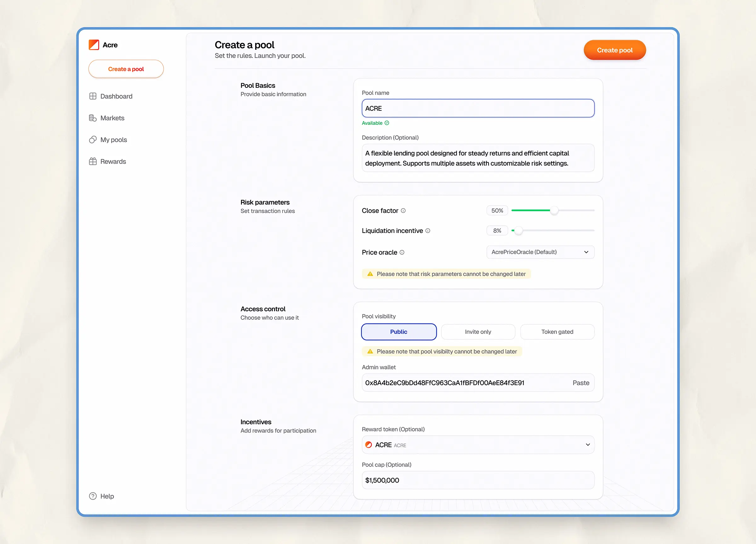Open Rewards in sidebar
The width and height of the screenshot is (756, 544).
pos(107,161)
